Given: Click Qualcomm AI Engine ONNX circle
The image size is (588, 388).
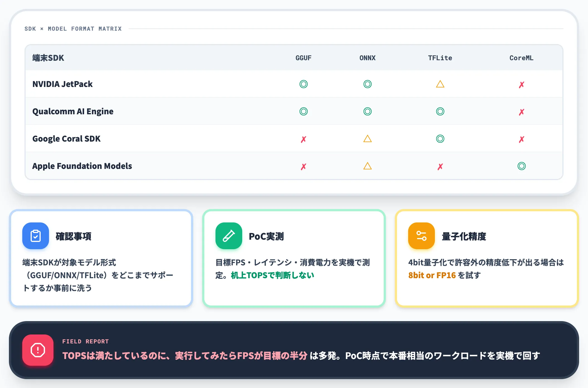Looking at the screenshot, I should pyautogui.click(x=367, y=111).
